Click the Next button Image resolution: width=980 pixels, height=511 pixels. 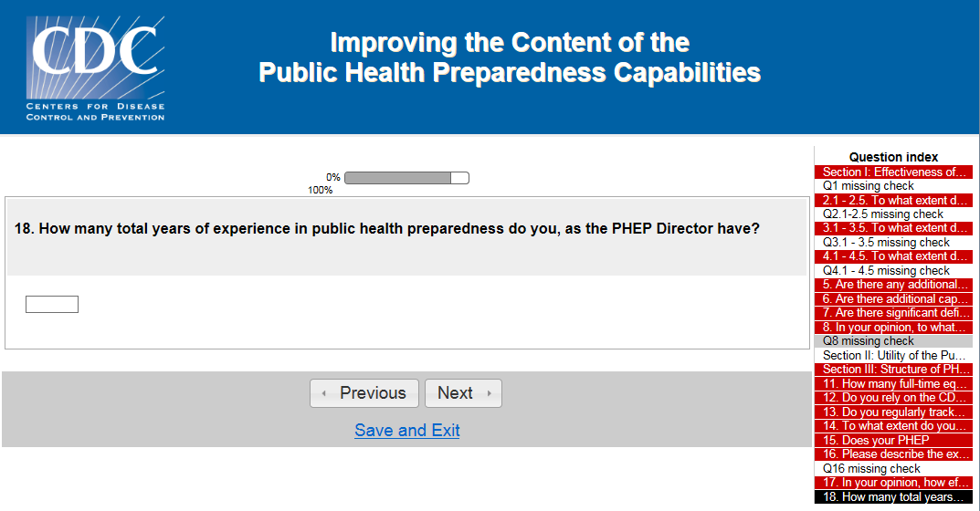463,393
